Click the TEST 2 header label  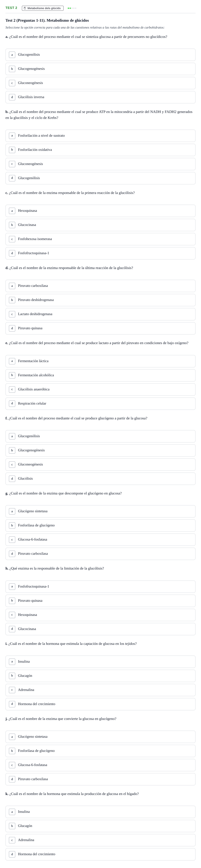click(x=11, y=8)
